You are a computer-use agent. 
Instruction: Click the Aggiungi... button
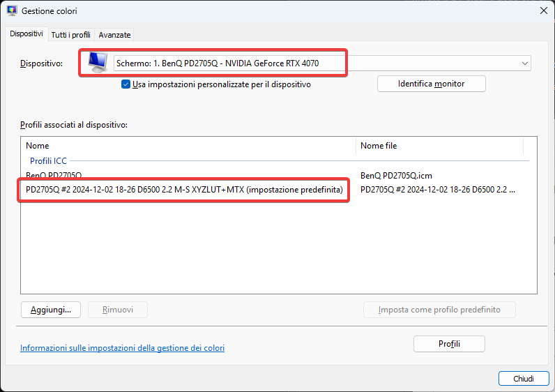51,310
